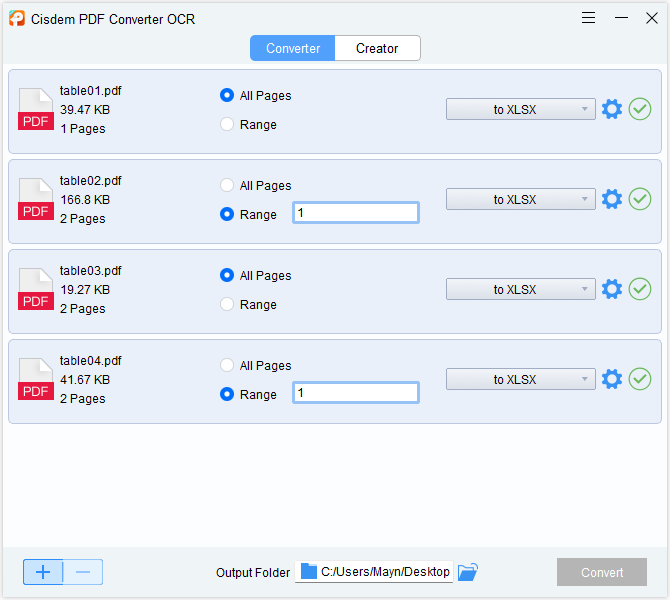Add files with the plus button
The image size is (670, 600).
click(43, 572)
